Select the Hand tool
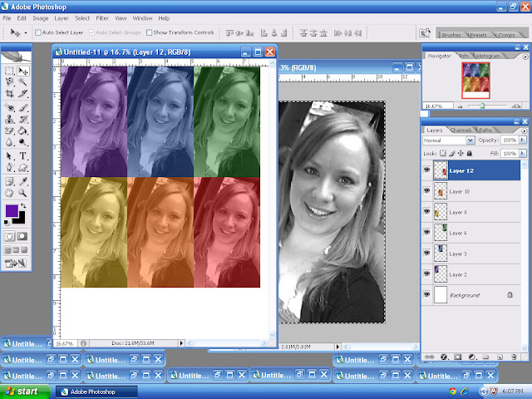 (x=9, y=193)
